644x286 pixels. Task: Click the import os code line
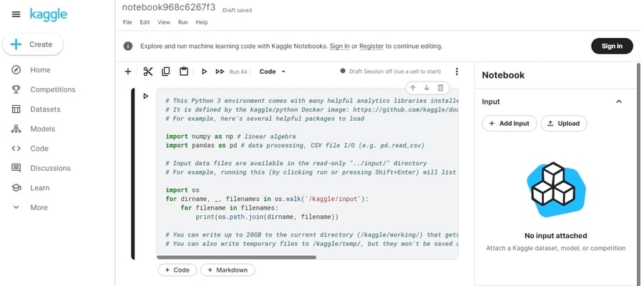tap(182, 190)
